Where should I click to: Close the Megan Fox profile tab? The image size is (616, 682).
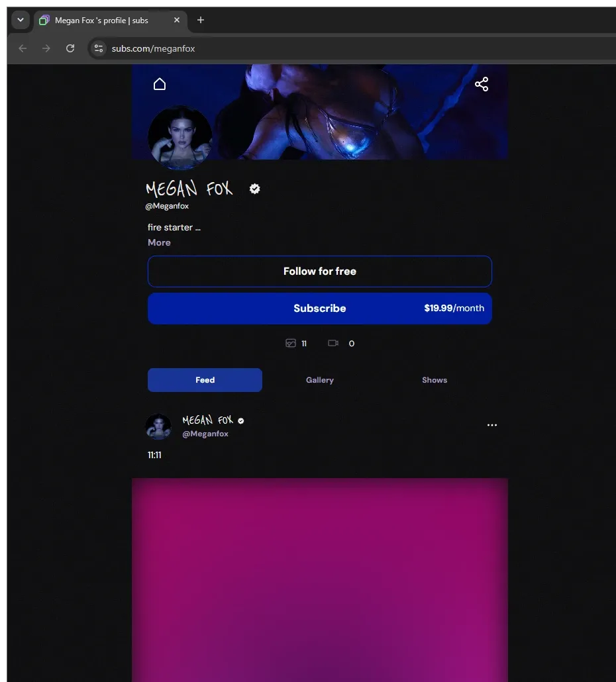(x=177, y=20)
